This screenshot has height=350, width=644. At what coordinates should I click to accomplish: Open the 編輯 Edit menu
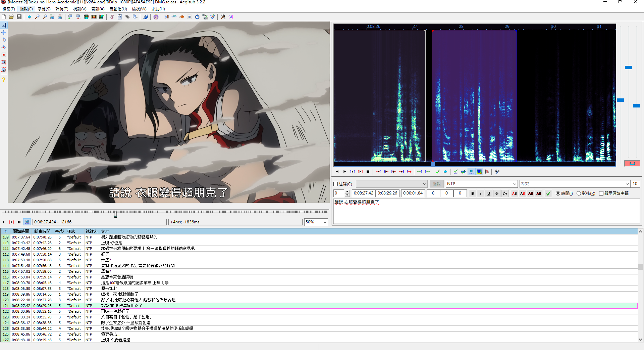(26, 9)
